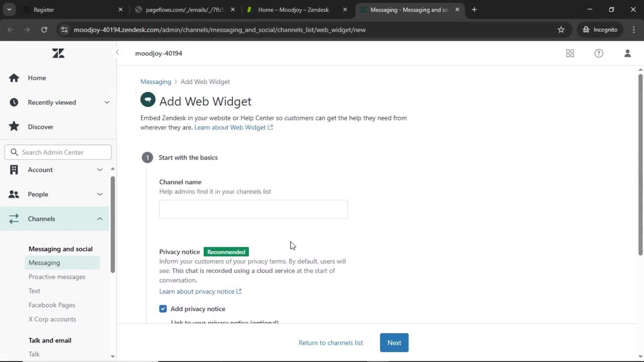Expand the Recently viewed section
This screenshot has width=644, height=362.
point(107,102)
